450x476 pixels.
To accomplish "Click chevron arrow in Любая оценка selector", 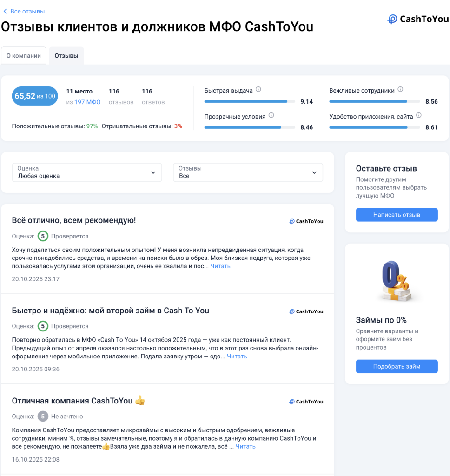I will tap(153, 172).
